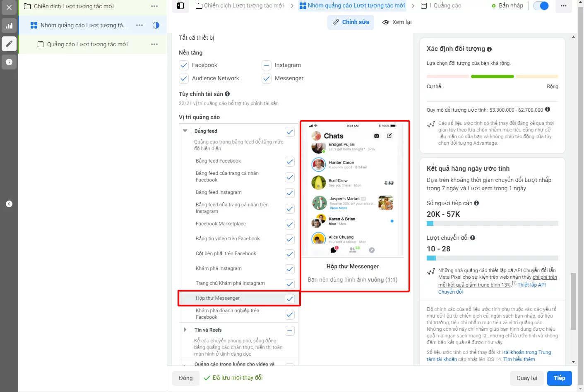Viewport: 584px width, 392px height.
Task: Open the clock history icon in sidebar
Action: pos(9,62)
